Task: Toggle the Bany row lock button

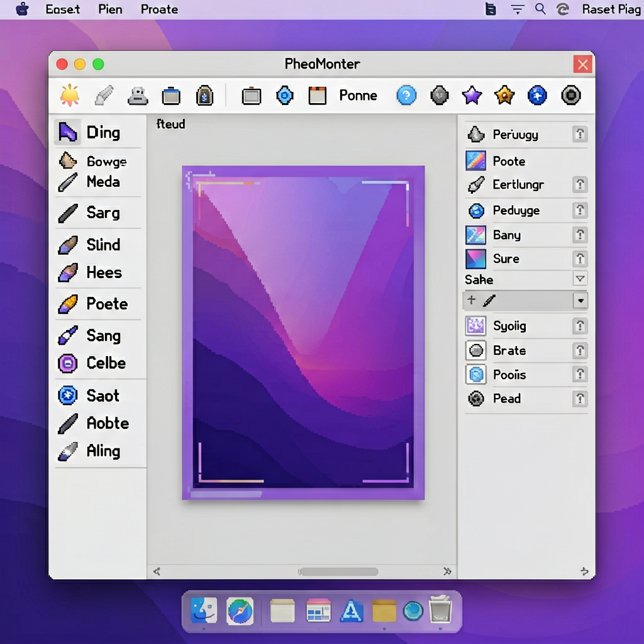Action: [x=580, y=235]
